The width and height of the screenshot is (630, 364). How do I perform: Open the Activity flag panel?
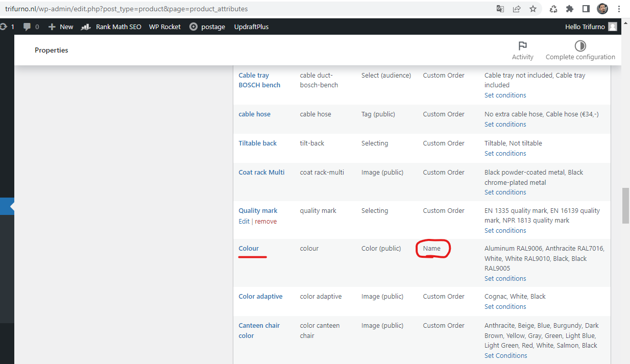pos(523,51)
